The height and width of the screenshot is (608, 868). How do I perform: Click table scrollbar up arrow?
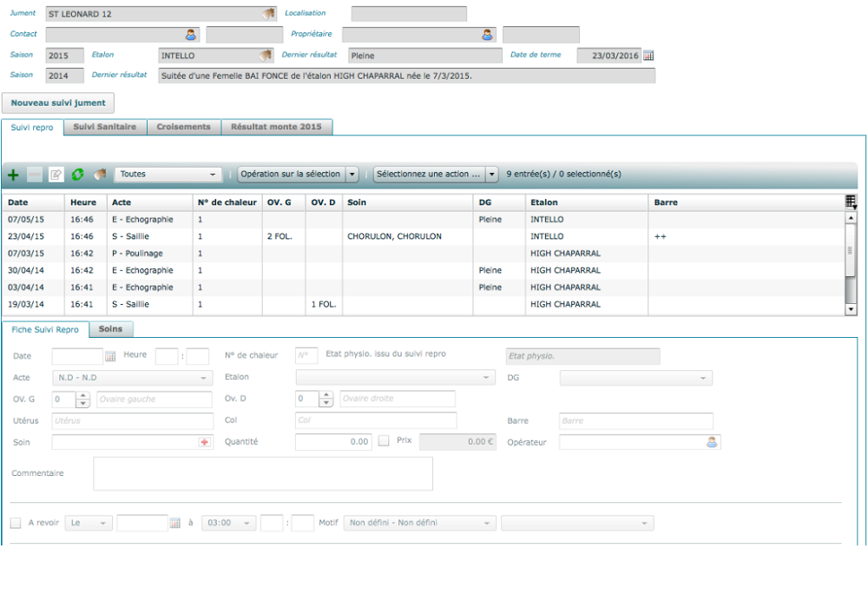pyautogui.click(x=851, y=218)
